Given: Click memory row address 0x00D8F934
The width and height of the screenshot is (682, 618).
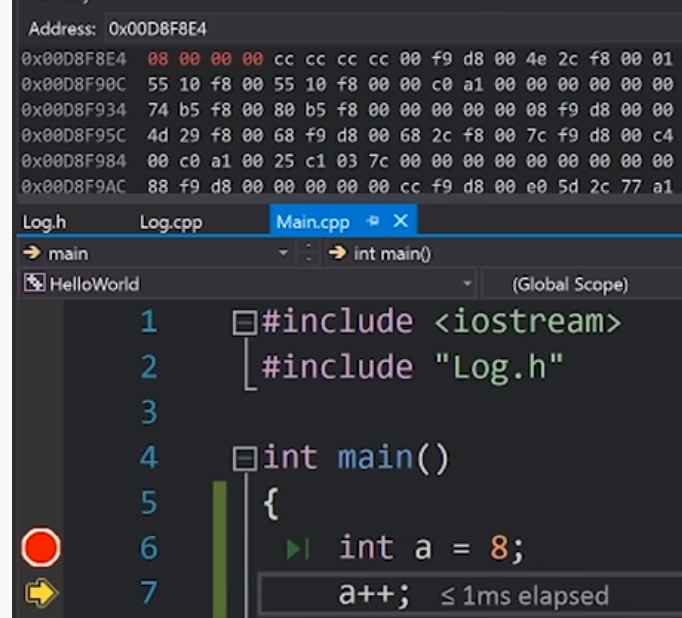Looking at the screenshot, I should click(74, 110).
